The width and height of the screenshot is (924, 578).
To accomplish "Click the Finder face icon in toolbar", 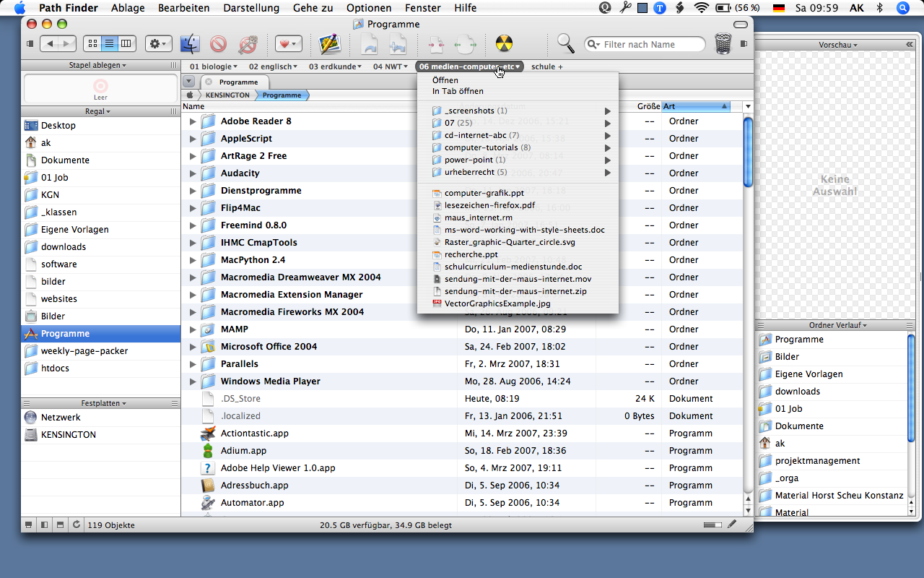I will click(x=190, y=44).
